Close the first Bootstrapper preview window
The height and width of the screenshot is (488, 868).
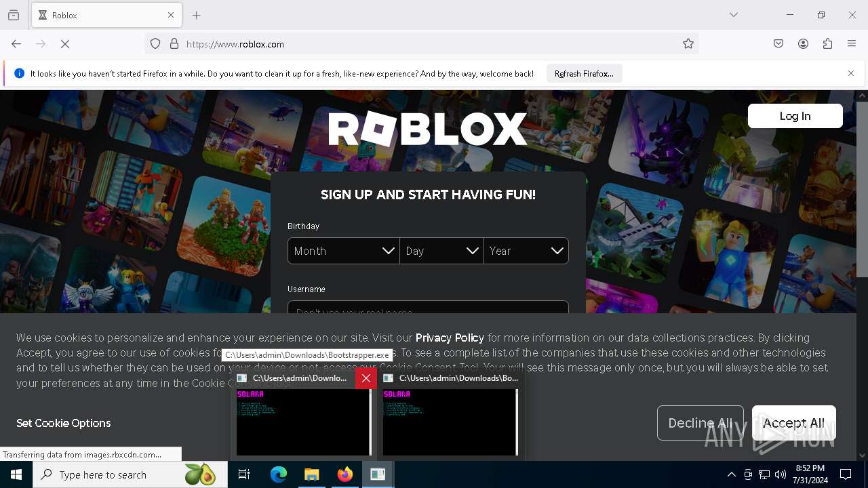pyautogui.click(x=366, y=378)
